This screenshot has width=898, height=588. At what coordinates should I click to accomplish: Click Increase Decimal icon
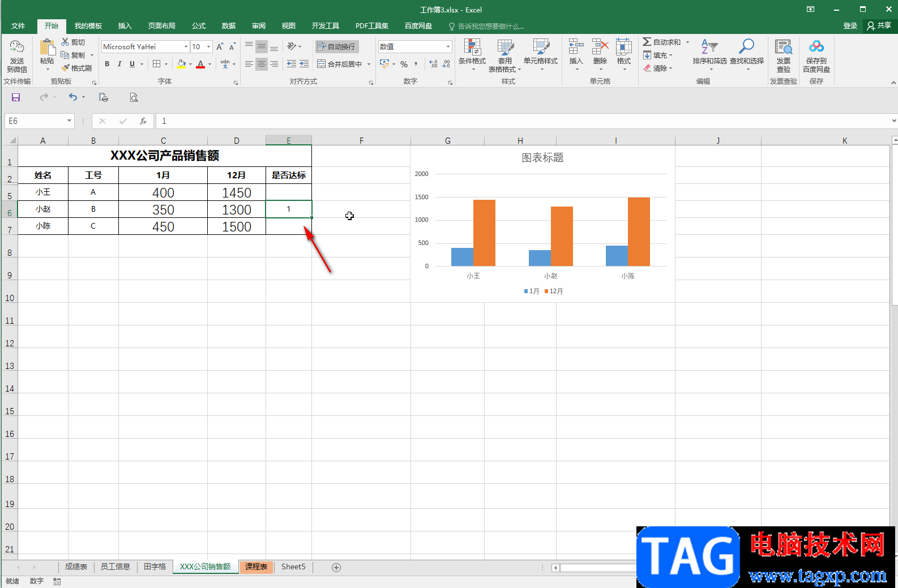pyautogui.click(x=433, y=64)
